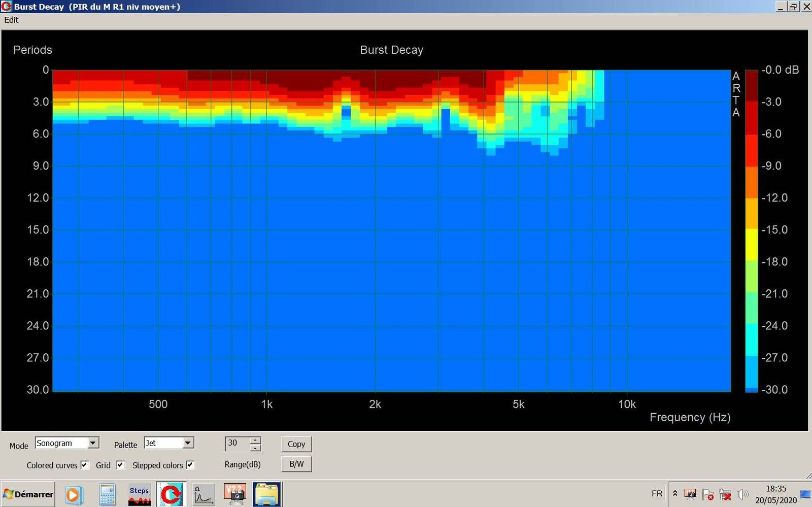Viewport: 812px width, 507px height.
Task: Click the 'Periods' axis label
Action: (32, 50)
